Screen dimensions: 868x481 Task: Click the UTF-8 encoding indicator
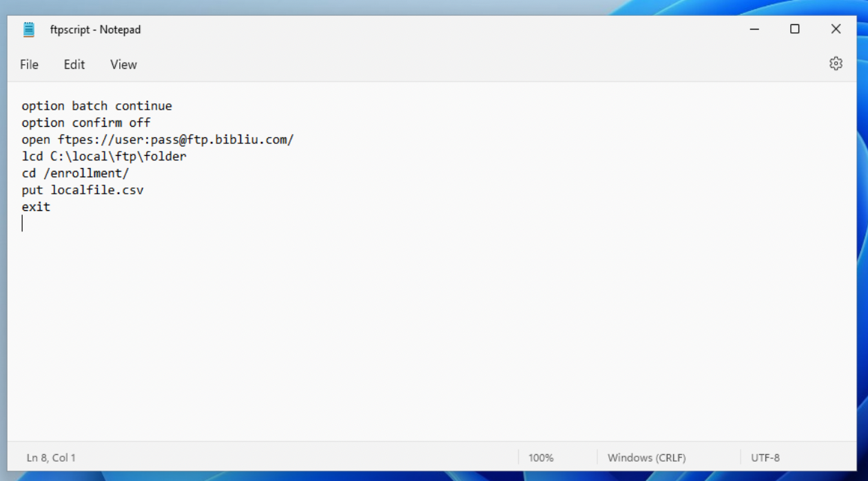point(765,458)
